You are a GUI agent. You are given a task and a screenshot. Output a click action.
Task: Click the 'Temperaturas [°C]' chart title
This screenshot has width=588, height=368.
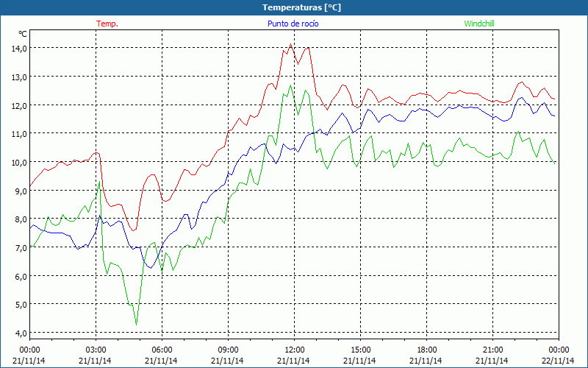tap(301, 7)
